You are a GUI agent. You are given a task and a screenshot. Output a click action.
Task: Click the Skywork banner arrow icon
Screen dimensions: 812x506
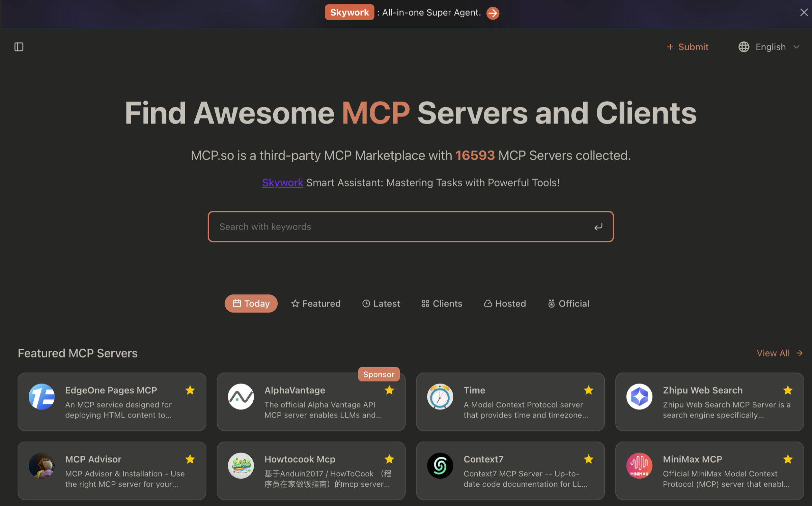coord(493,13)
